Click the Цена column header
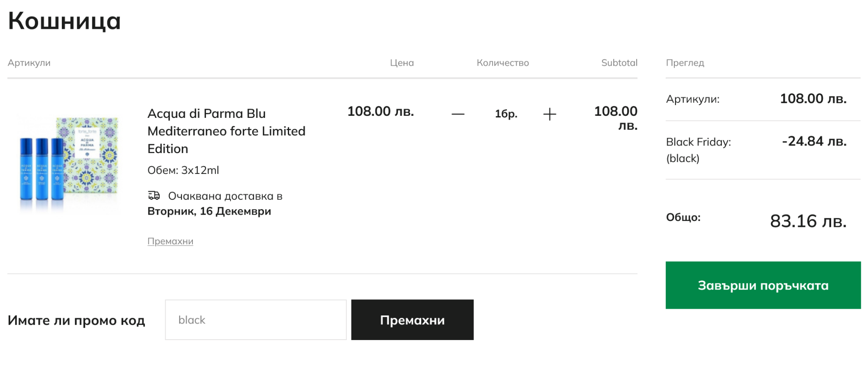 click(401, 63)
